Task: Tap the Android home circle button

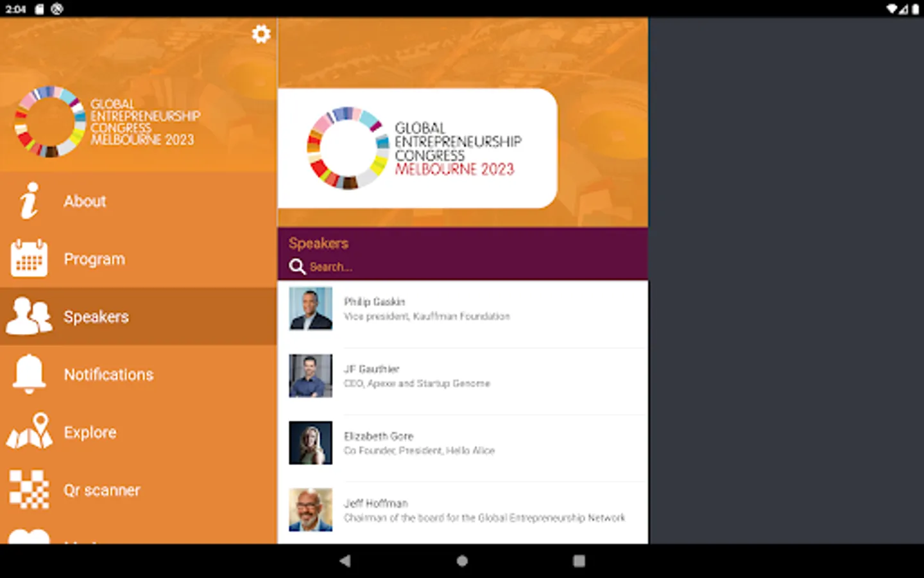Action: [x=462, y=561]
